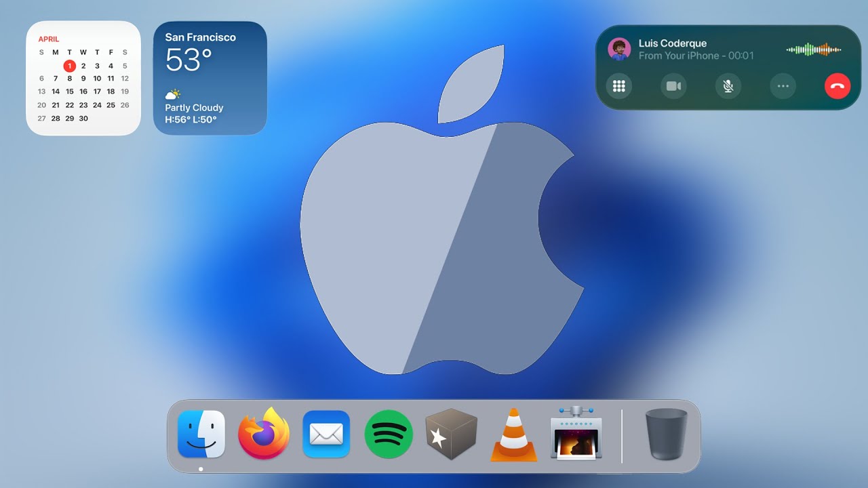Image resolution: width=868 pixels, height=488 pixels.
Task: Select April 15 in the calendar widget
Action: (x=69, y=91)
